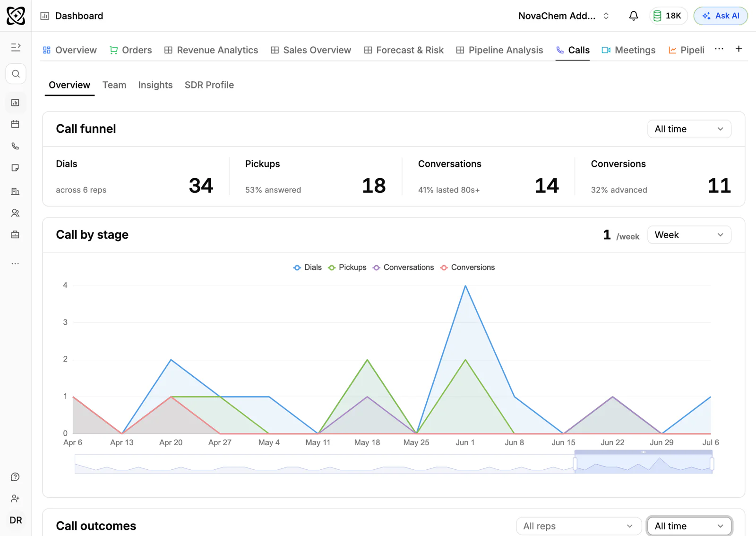This screenshot has width=756, height=536.
Task: Click the right handle of chart range slider
Action: (x=712, y=464)
